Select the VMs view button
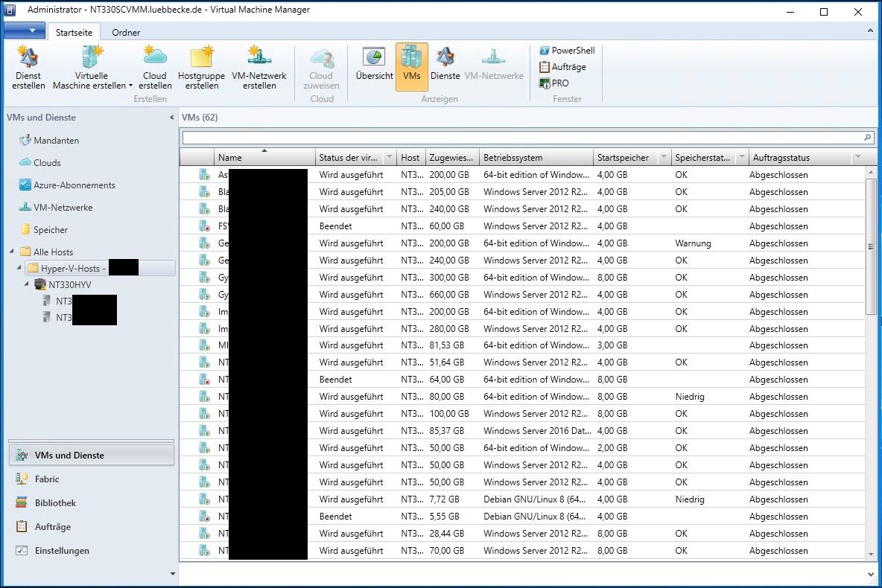The height and width of the screenshot is (588, 882). point(411,65)
